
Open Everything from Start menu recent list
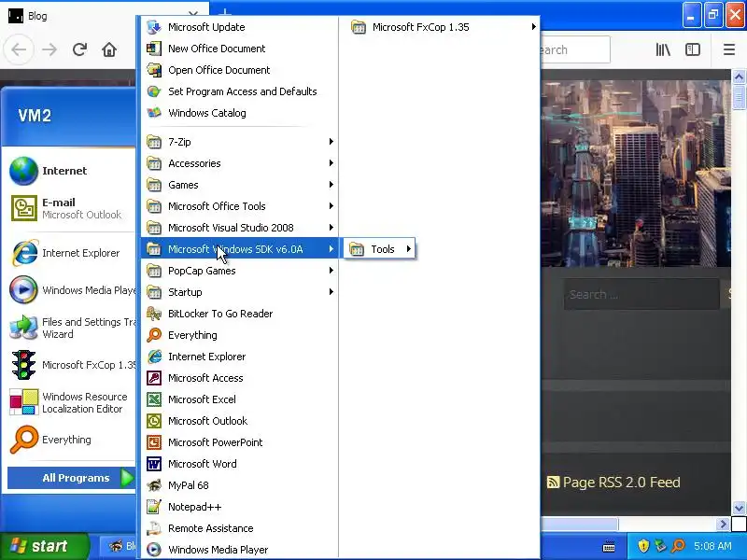click(x=70, y=440)
